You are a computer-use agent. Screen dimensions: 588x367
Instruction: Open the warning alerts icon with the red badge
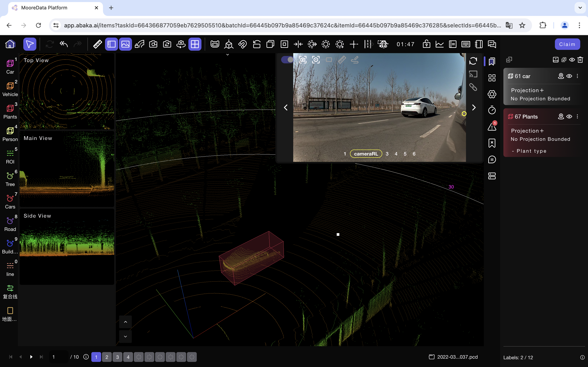coord(492,126)
